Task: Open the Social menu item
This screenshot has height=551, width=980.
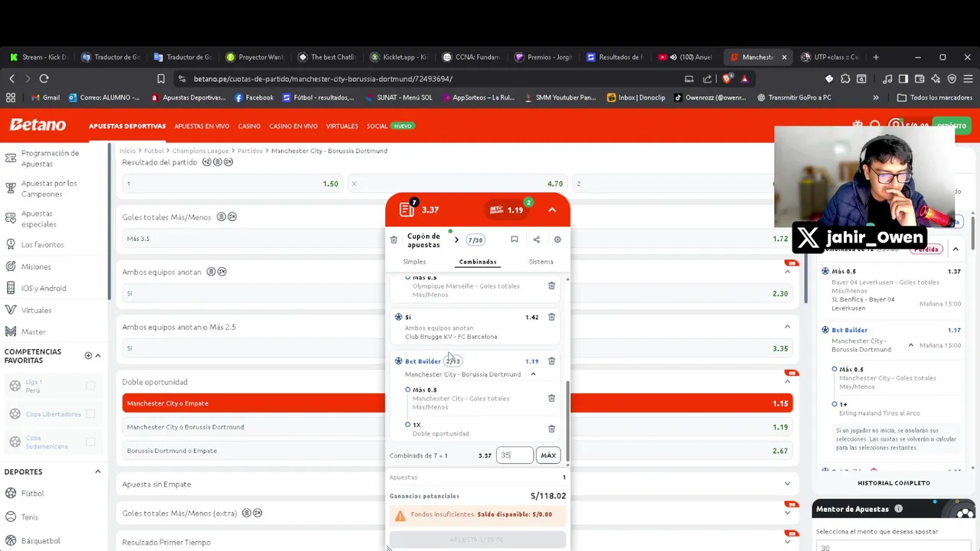Action: coord(377,126)
